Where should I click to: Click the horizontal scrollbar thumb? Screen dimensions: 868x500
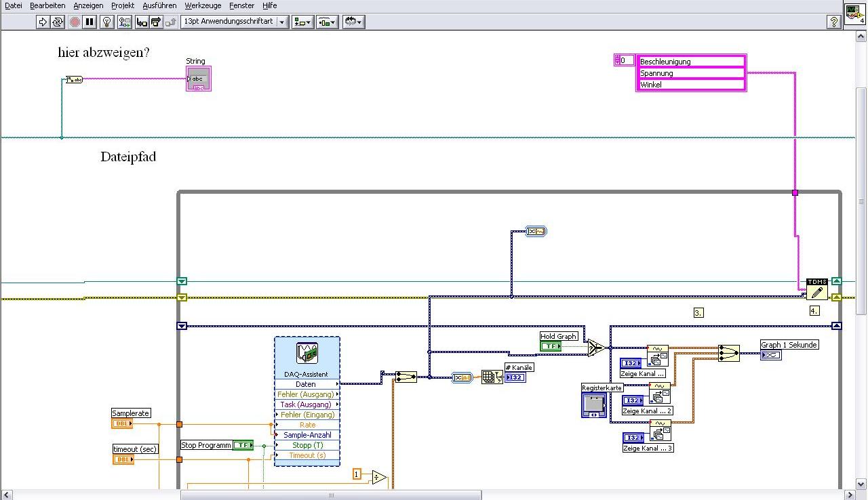click(x=331, y=495)
